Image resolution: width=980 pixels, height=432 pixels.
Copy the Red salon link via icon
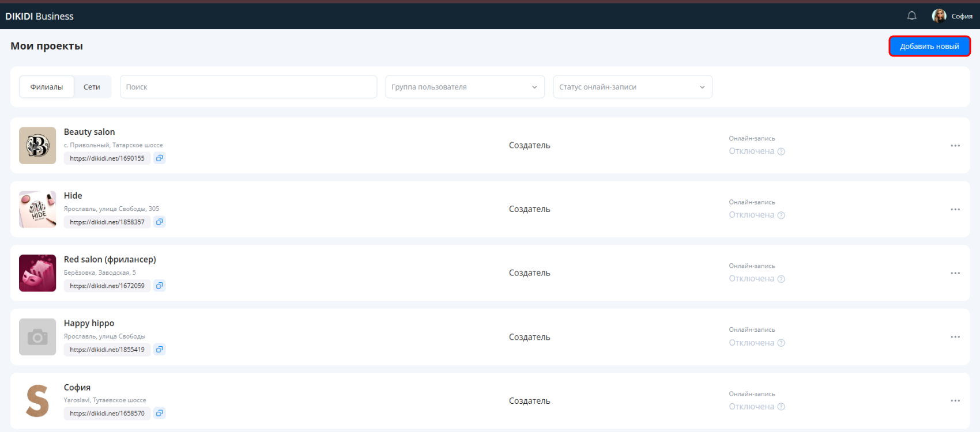pos(160,286)
